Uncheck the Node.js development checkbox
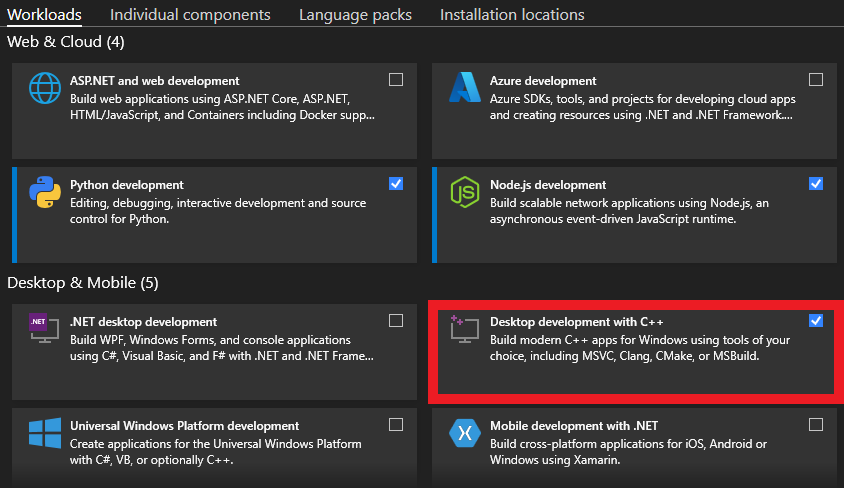The image size is (844, 488). [x=815, y=183]
